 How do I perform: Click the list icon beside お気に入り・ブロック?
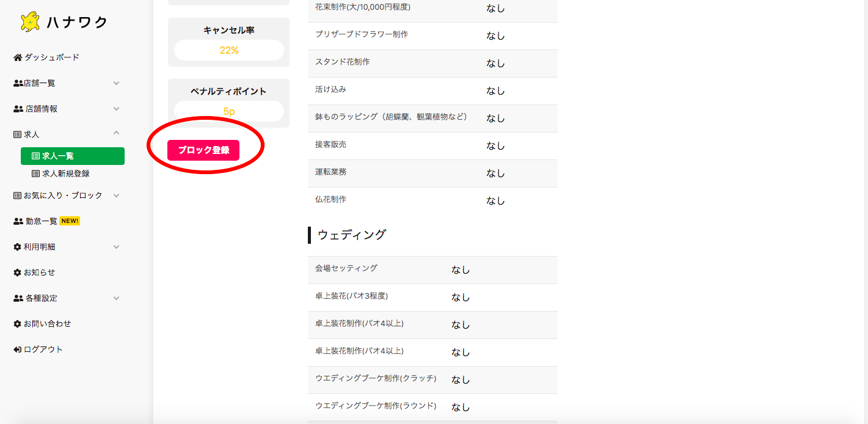tap(17, 196)
